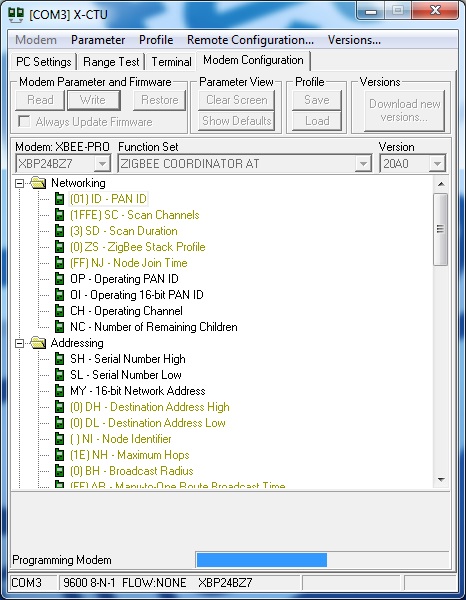
Task: Click the green icon beside NJ - Node Join Time
Action: pos(59,263)
